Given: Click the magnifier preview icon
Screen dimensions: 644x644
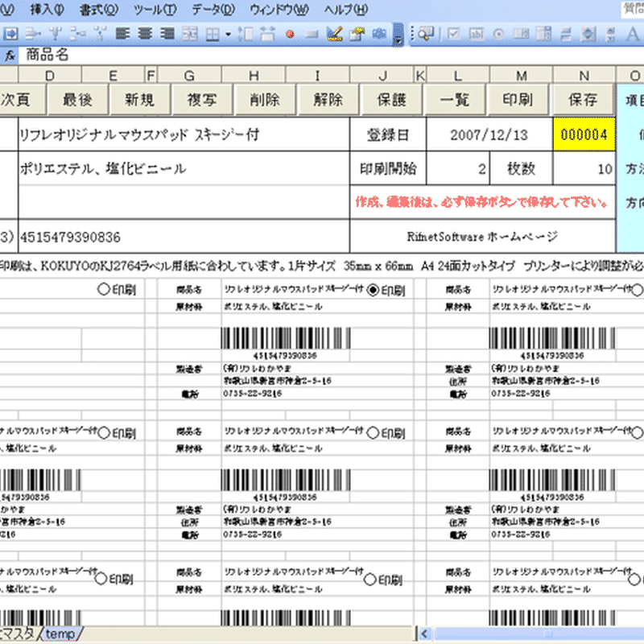Looking at the screenshot, I should tap(427, 34).
